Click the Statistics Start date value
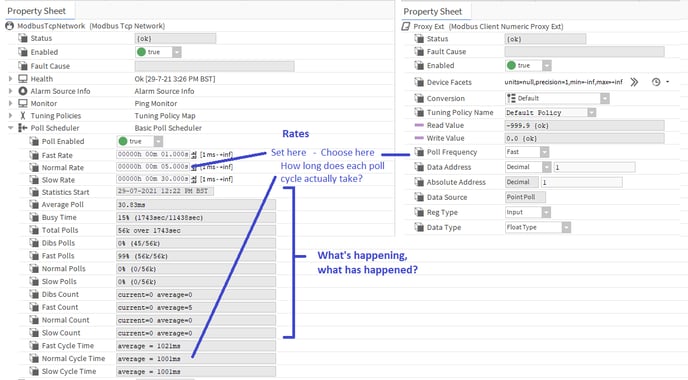This screenshot has height=380, width=688. 165,191
